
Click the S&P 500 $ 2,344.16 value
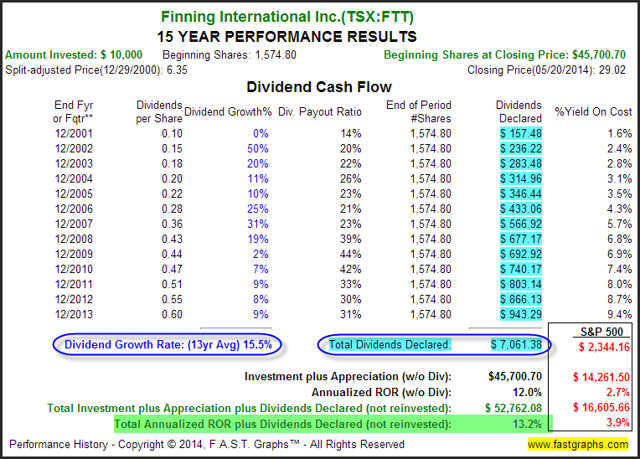[x=604, y=347]
